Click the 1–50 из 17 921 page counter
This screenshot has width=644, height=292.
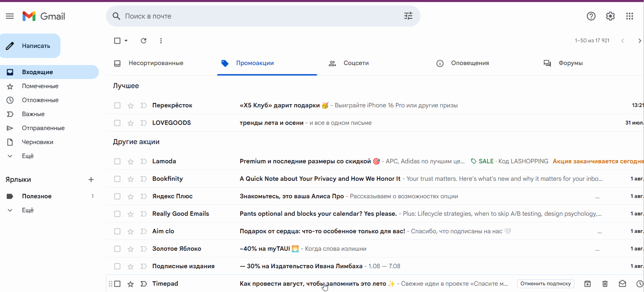click(592, 41)
